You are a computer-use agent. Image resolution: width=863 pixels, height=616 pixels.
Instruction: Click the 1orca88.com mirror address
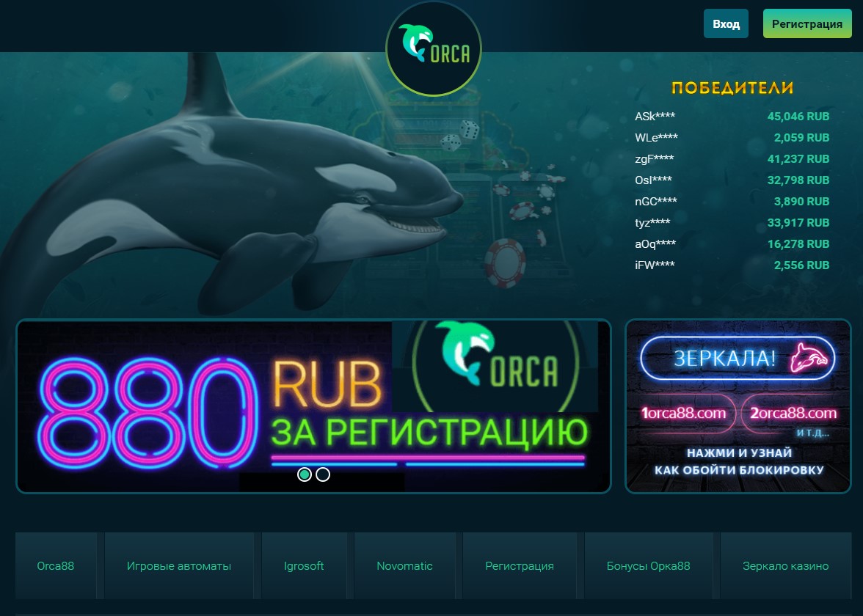tap(684, 413)
